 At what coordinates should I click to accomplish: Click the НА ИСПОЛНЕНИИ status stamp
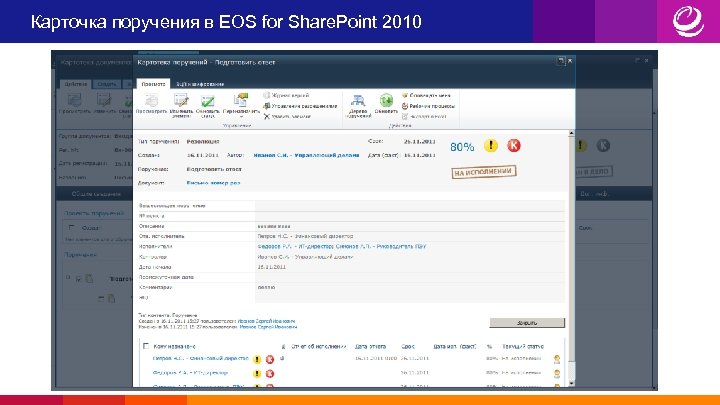click(484, 172)
